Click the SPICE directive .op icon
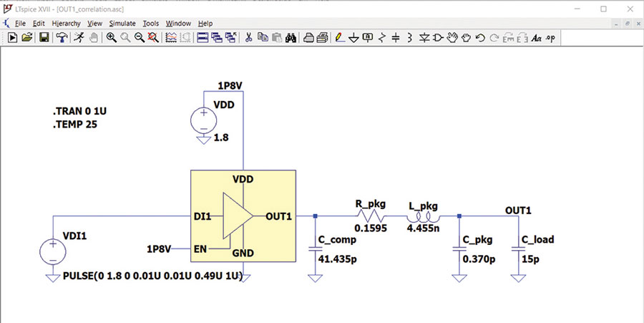Viewport: 644px width, 323px height. [550, 38]
